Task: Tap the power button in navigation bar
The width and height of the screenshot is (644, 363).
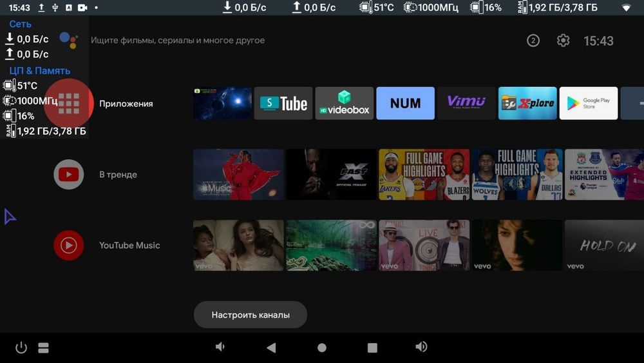Action: pos(21,348)
